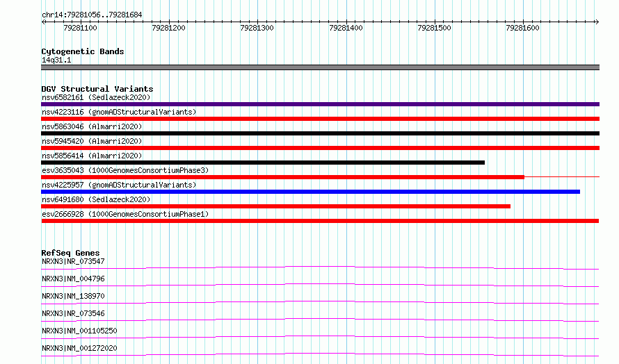Click nsv6582161 (Sedlazeck2020) label
Screen dimensions: 619x364
point(96,97)
